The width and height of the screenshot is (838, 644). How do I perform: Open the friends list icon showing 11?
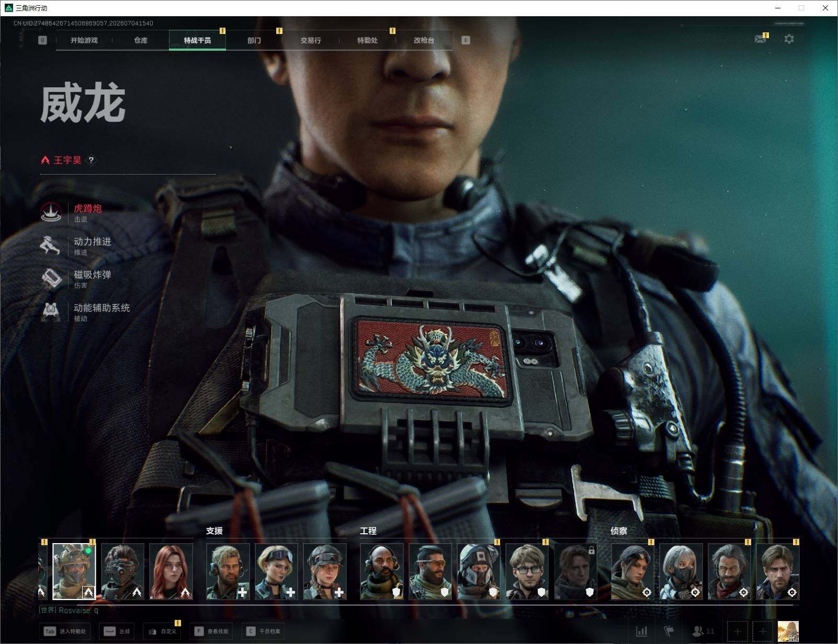click(x=703, y=631)
